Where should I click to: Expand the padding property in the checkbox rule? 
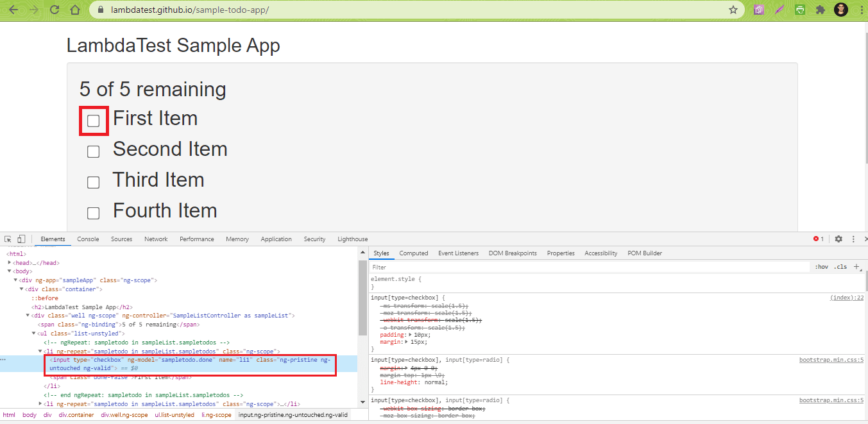coord(411,335)
